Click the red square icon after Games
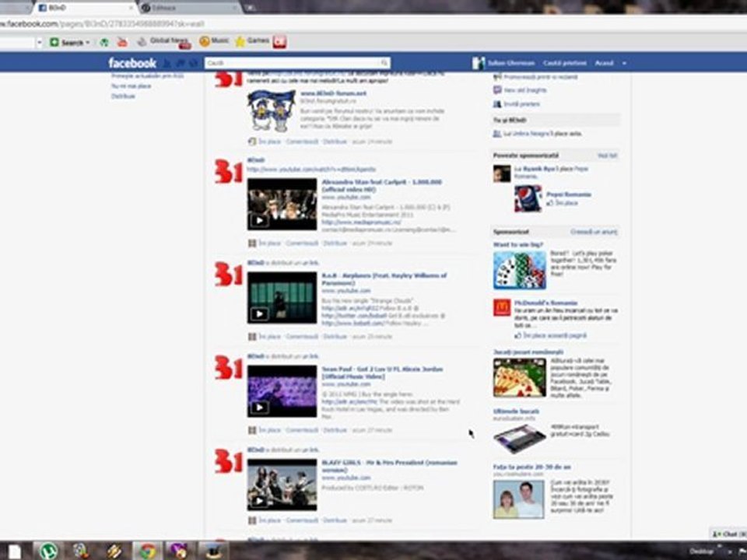 pos(279,42)
